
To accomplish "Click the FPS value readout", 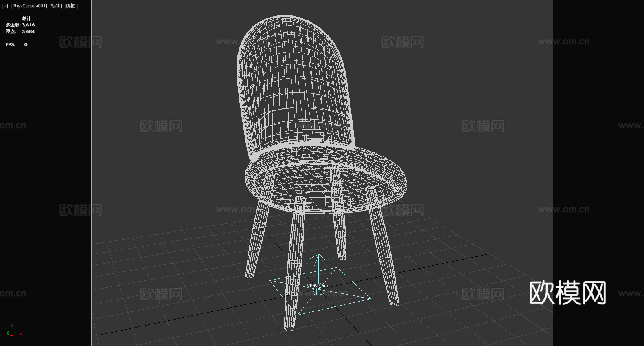I will click(26, 44).
